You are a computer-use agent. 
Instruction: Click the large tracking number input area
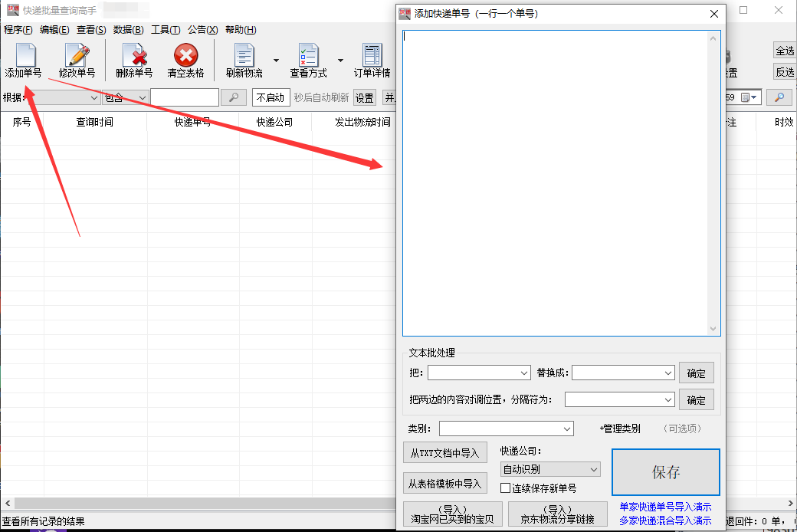(559, 184)
